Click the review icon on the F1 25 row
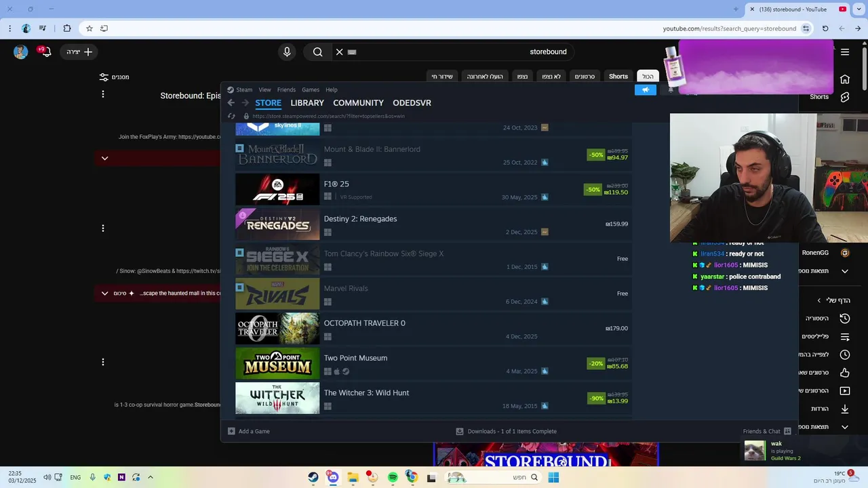The height and width of the screenshot is (488, 868). click(x=545, y=197)
